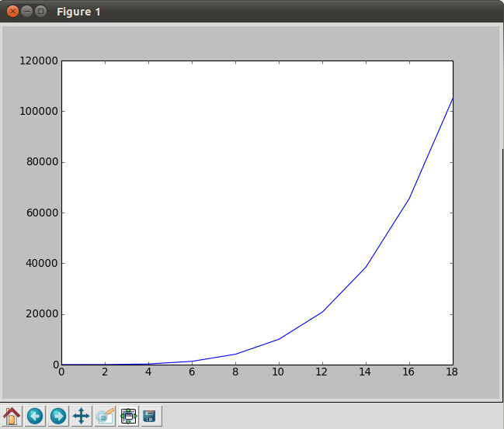504x429 pixels.
Task: Minimize the Figure 1 window
Action: [x=26, y=12]
